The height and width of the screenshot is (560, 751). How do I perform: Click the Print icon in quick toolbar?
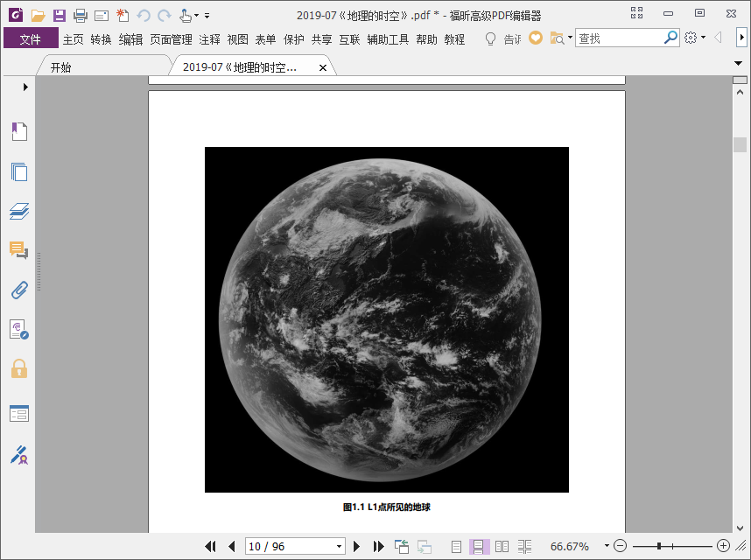tap(80, 15)
